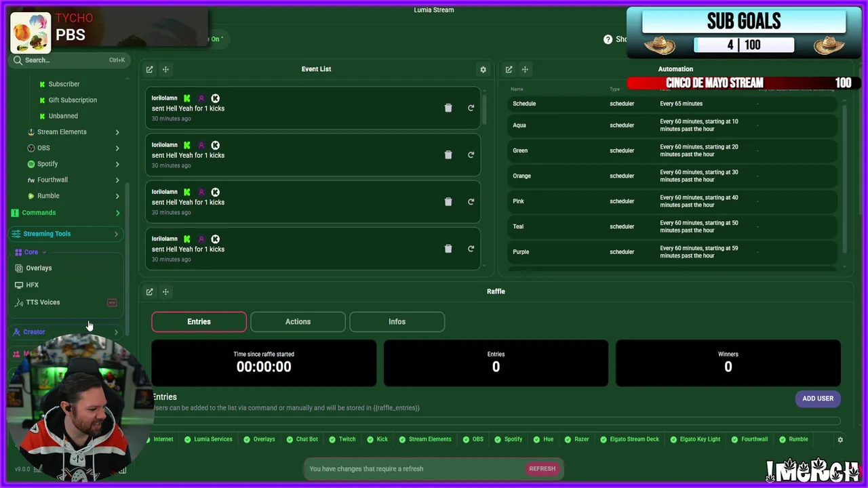Open HFX in the sidebar
The image size is (868, 488).
click(x=32, y=285)
